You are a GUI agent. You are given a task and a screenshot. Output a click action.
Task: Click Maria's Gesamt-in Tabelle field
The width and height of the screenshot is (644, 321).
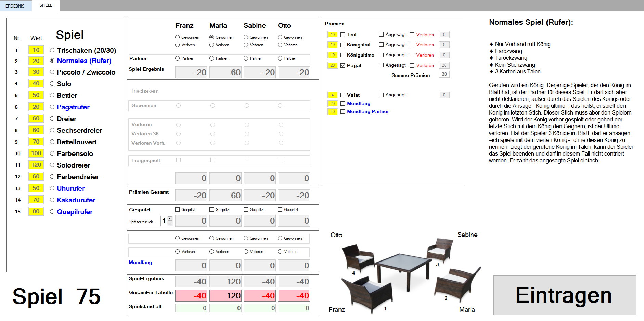225,296
